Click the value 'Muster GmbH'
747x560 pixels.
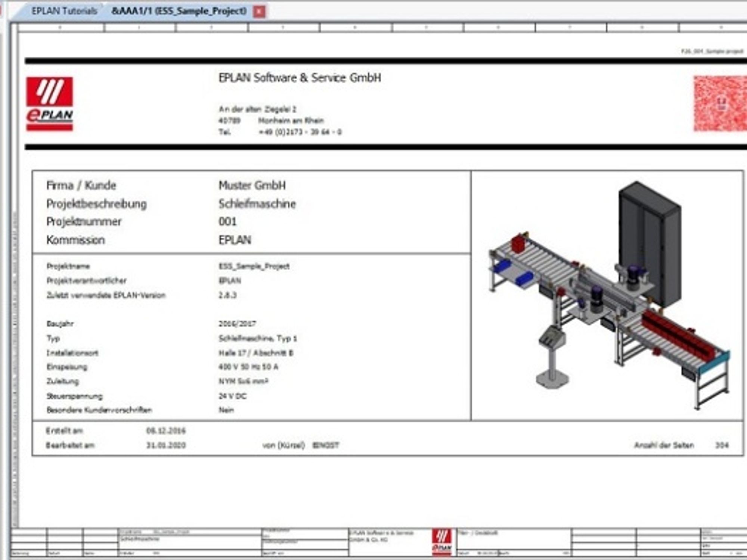pyautogui.click(x=252, y=185)
